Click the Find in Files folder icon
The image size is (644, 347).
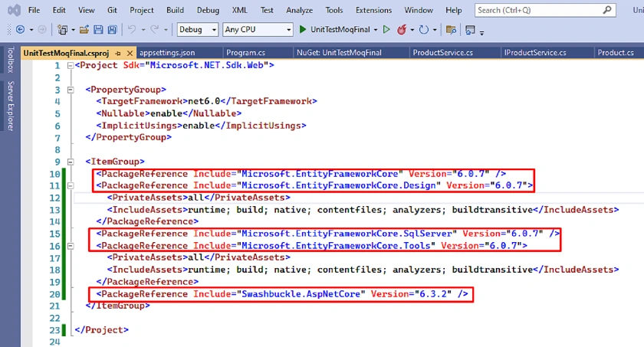451,30
